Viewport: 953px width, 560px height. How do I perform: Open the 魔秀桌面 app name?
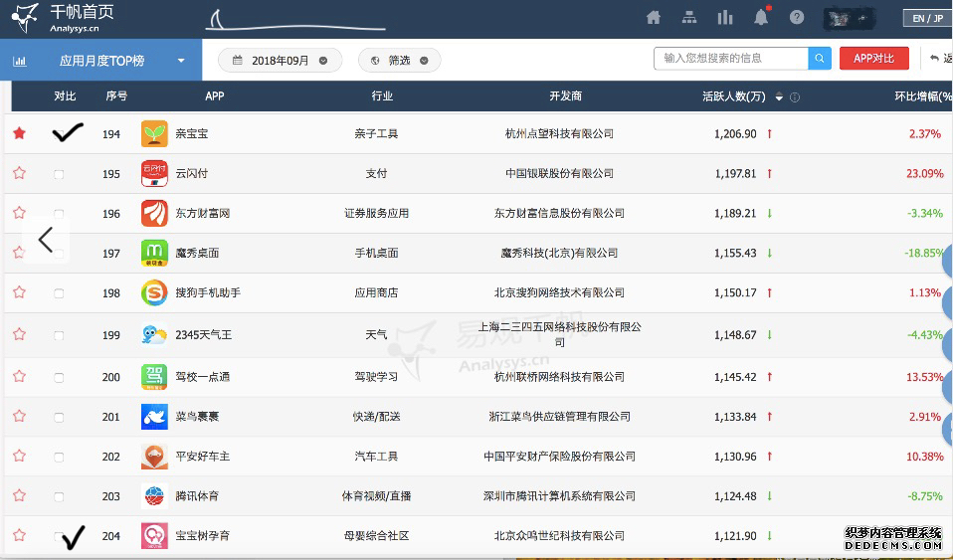(197, 253)
